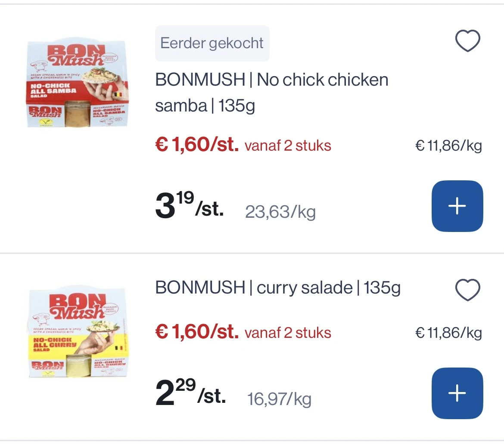Tap the €1,60/st. promo on samba
504x445 pixels.
[197, 145]
